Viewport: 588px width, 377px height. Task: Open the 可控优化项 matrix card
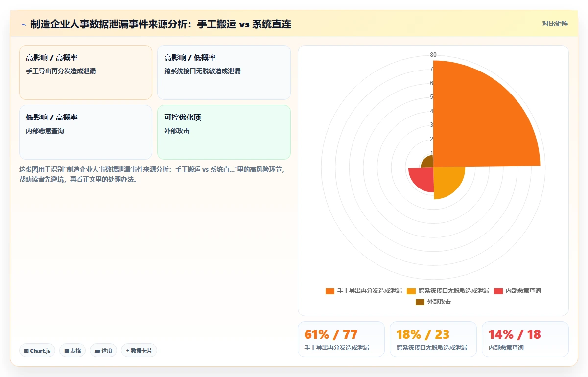tap(224, 132)
